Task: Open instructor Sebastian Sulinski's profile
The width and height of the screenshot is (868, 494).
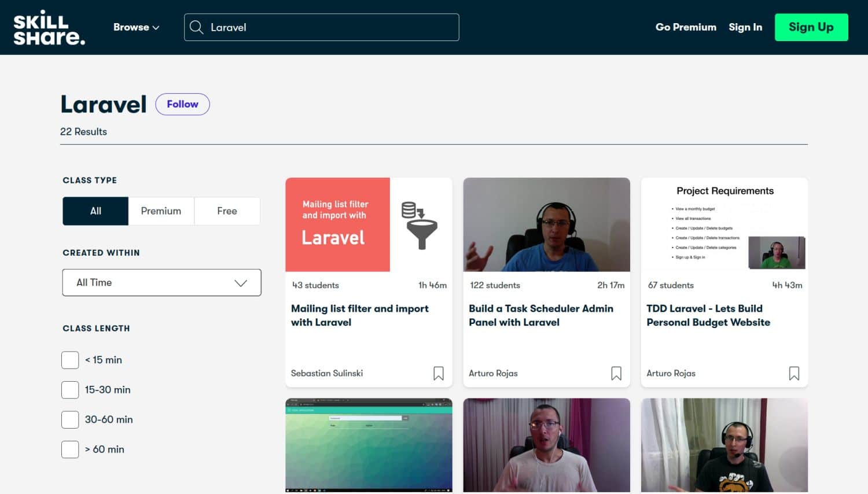Action: point(326,373)
